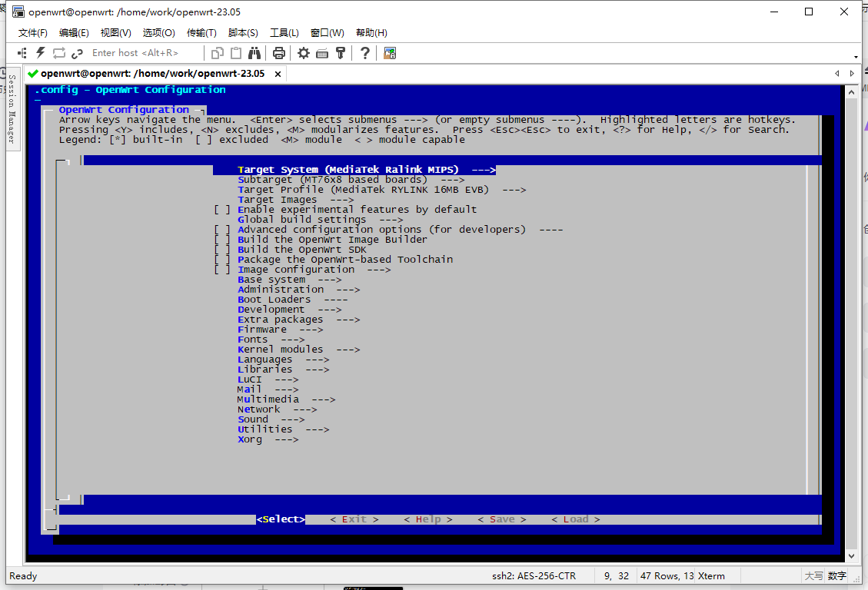Open the 工具(L) menu

(284, 32)
